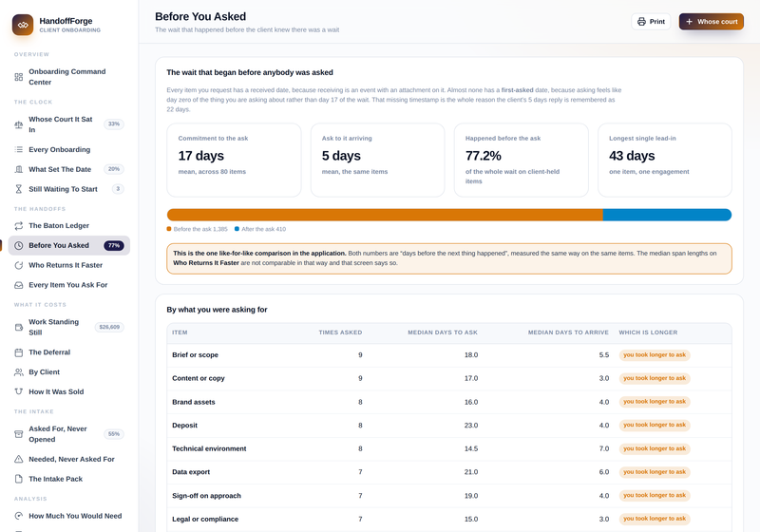Click the hourglass icon for Still Waiting To Start
The image size is (760, 532).
pos(18,189)
